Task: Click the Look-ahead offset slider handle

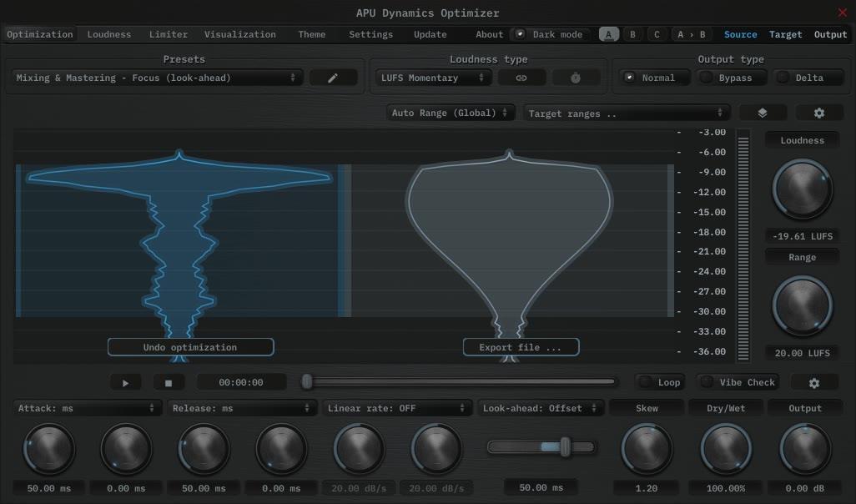Action: (565, 447)
